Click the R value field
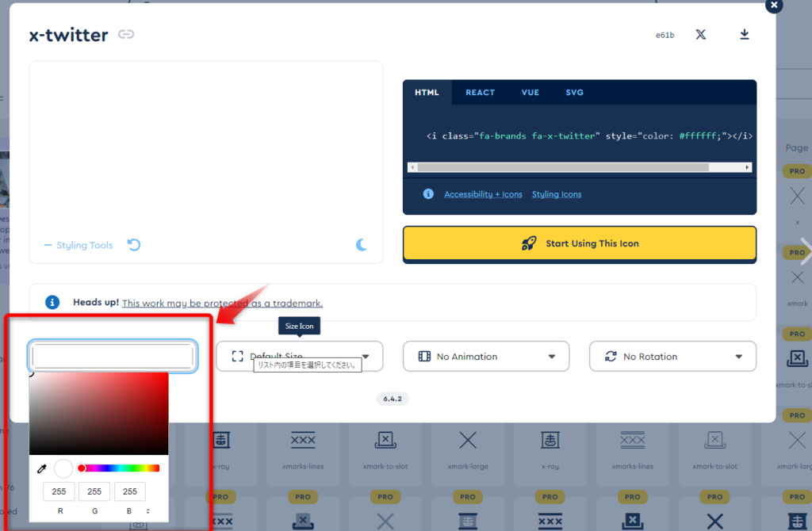Viewport: 812px width, 531px height. pyautogui.click(x=59, y=491)
